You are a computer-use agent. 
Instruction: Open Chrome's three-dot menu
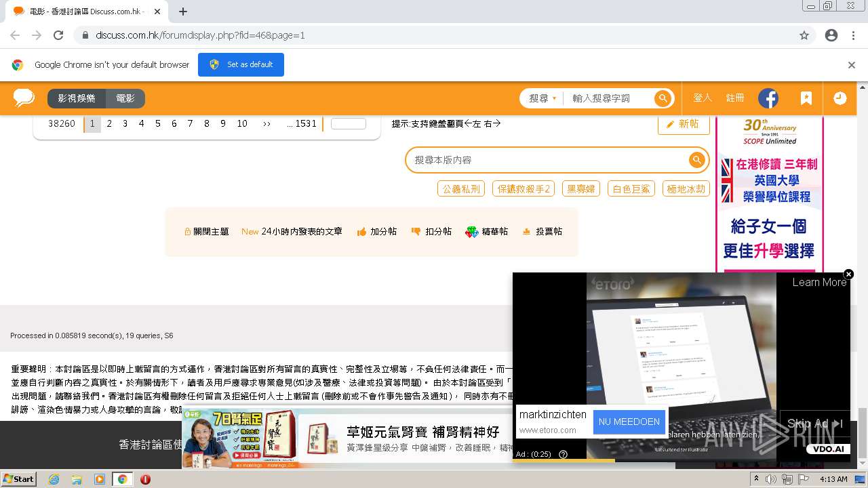[x=853, y=35]
